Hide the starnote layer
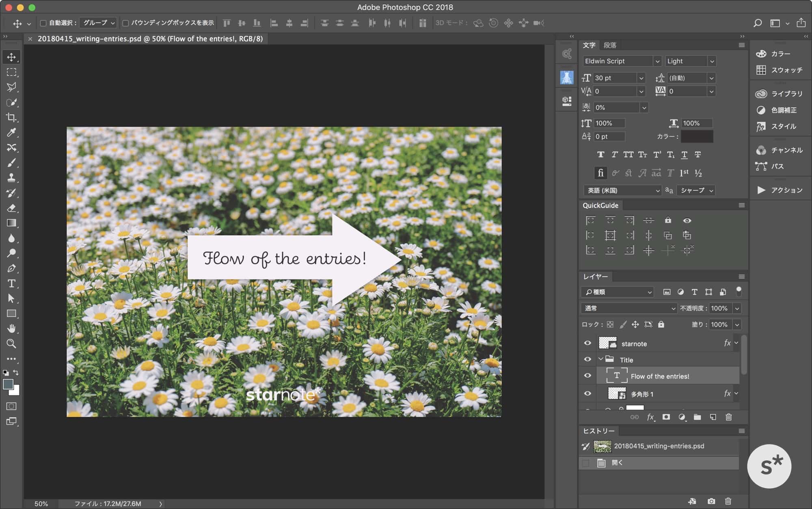The height and width of the screenshot is (509, 812). point(587,343)
